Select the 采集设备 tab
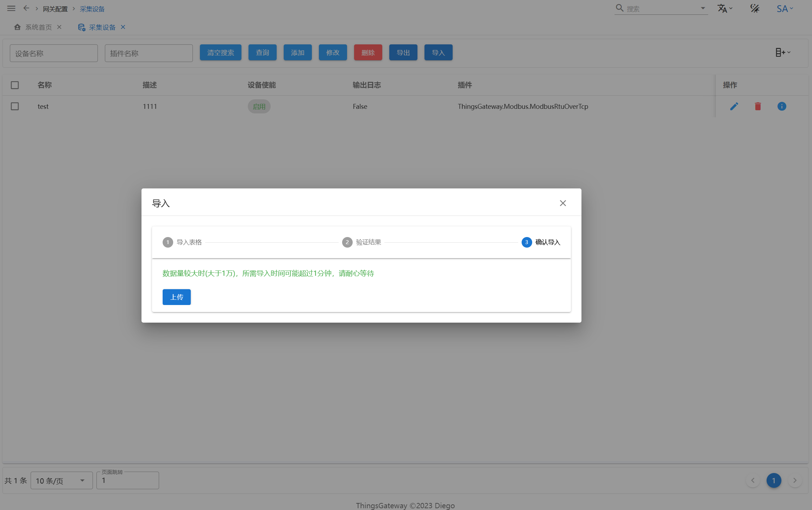 pos(102,27)
